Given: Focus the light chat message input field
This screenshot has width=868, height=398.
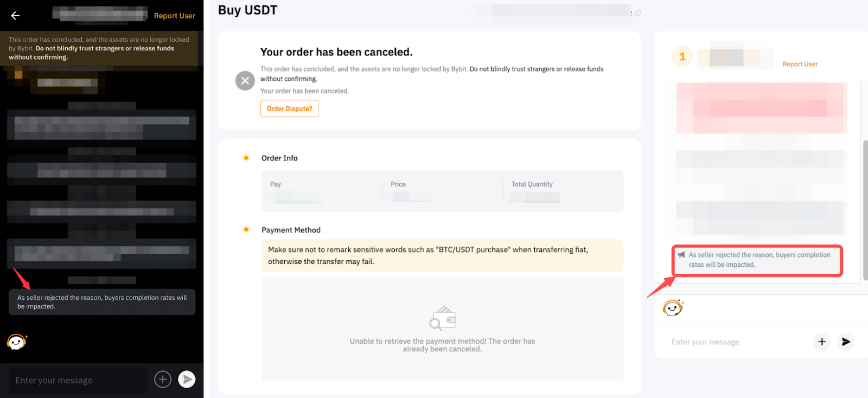Looking at the screenshot, I should (738, 342).
